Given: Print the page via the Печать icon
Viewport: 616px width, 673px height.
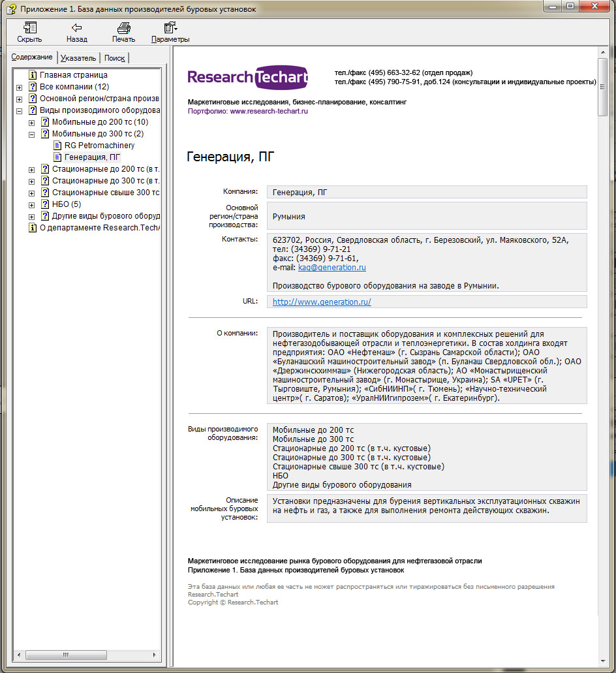Looking at the screenshot, I should click(123, 28).
